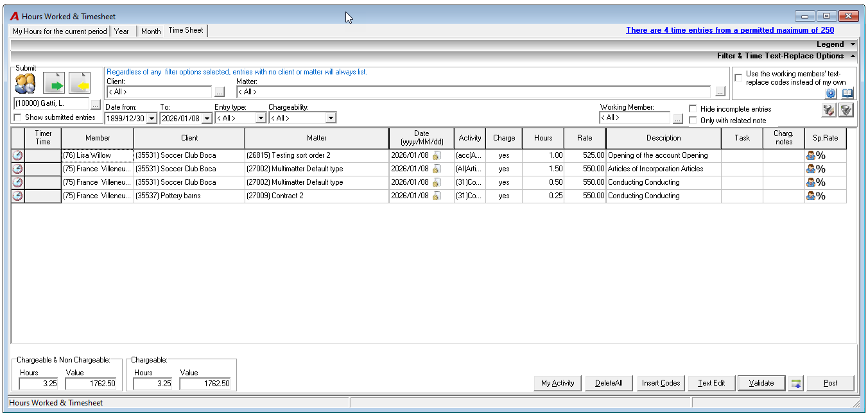This screenshot has height=417, width=868.
Task: Click date lock icon in Testing sort order row
Action: [436, 155]
